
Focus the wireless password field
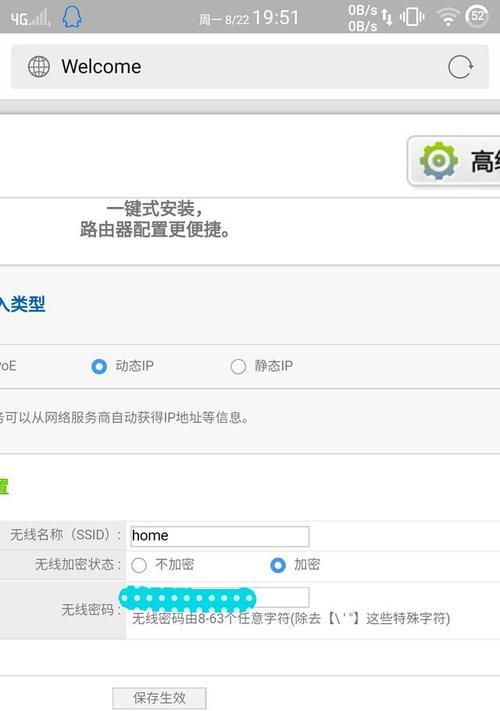(x=220, y=598)
